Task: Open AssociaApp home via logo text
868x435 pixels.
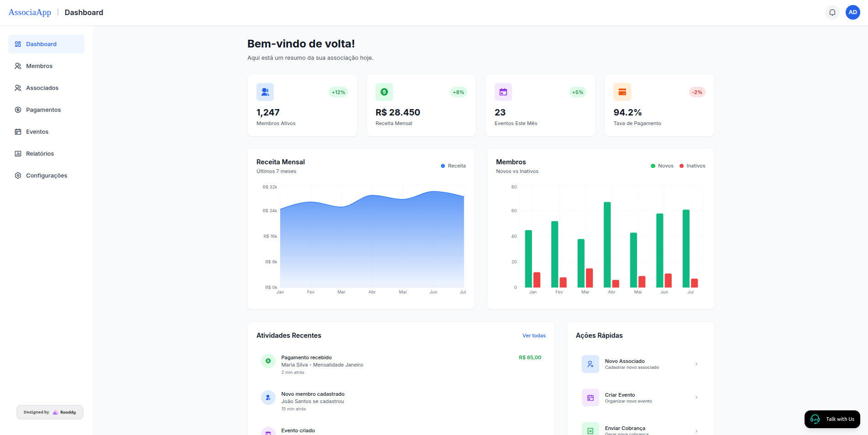Action: tap(29, 12)
